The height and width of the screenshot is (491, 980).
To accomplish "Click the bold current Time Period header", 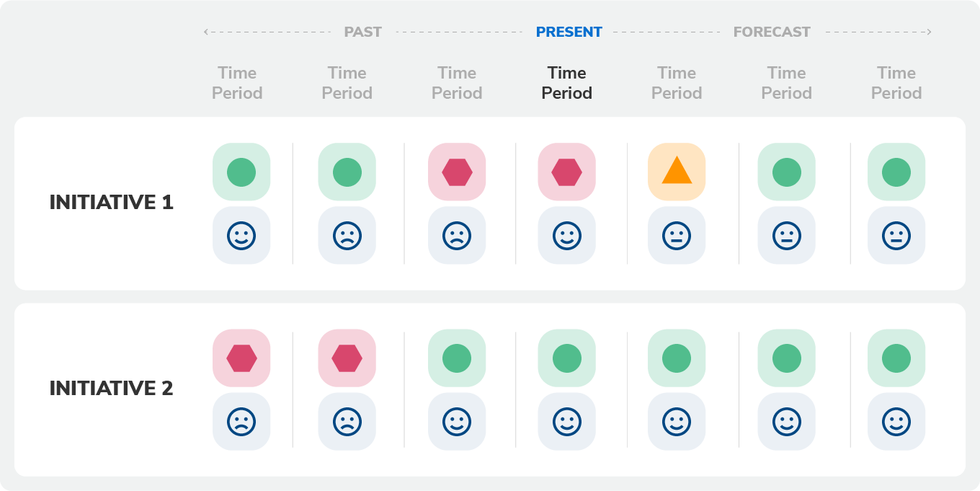I will (567, 83).
